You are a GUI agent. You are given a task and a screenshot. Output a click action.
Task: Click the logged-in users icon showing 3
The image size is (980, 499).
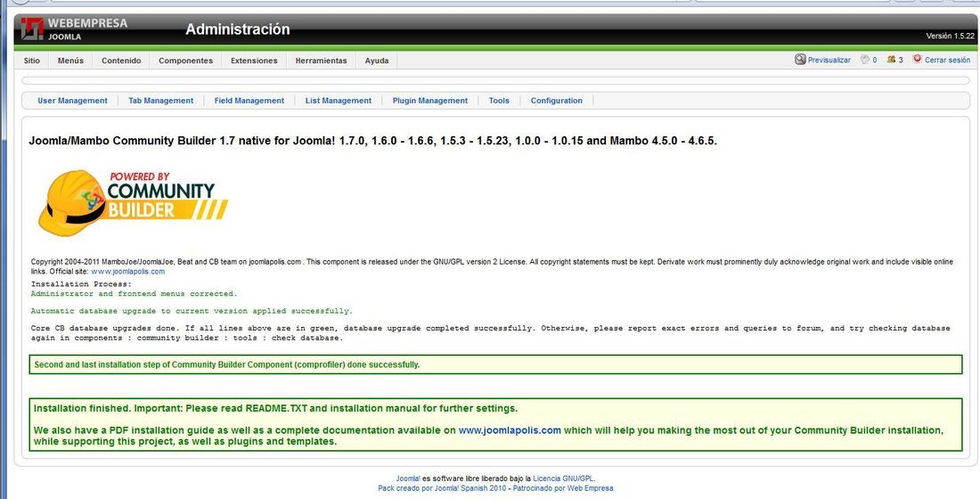(x=891, y=60)
